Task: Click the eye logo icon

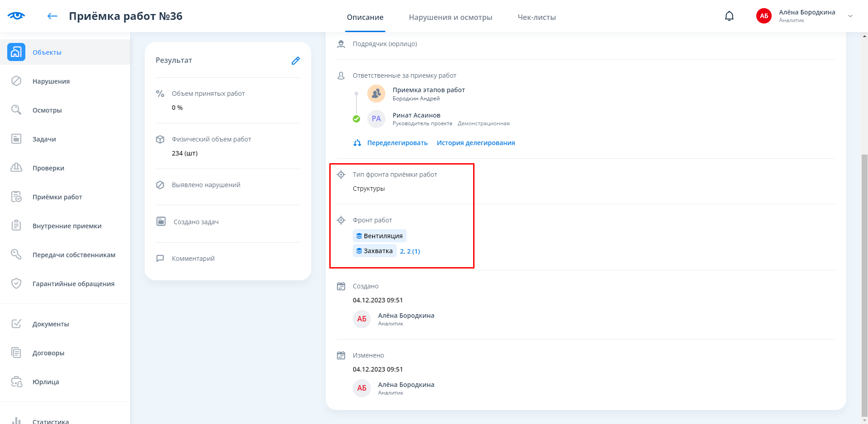Action: (x=16, y=16)
